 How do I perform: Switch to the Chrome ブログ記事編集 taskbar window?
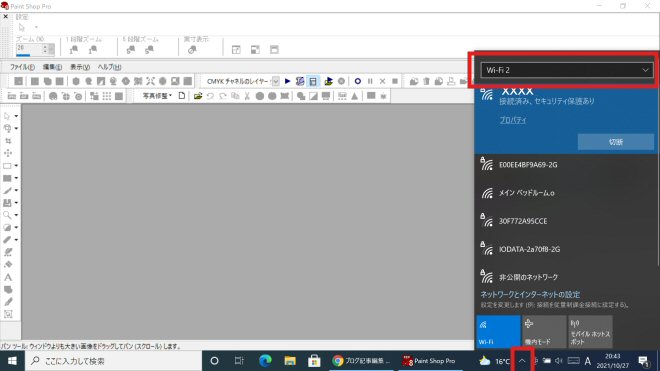click(361, 361)
